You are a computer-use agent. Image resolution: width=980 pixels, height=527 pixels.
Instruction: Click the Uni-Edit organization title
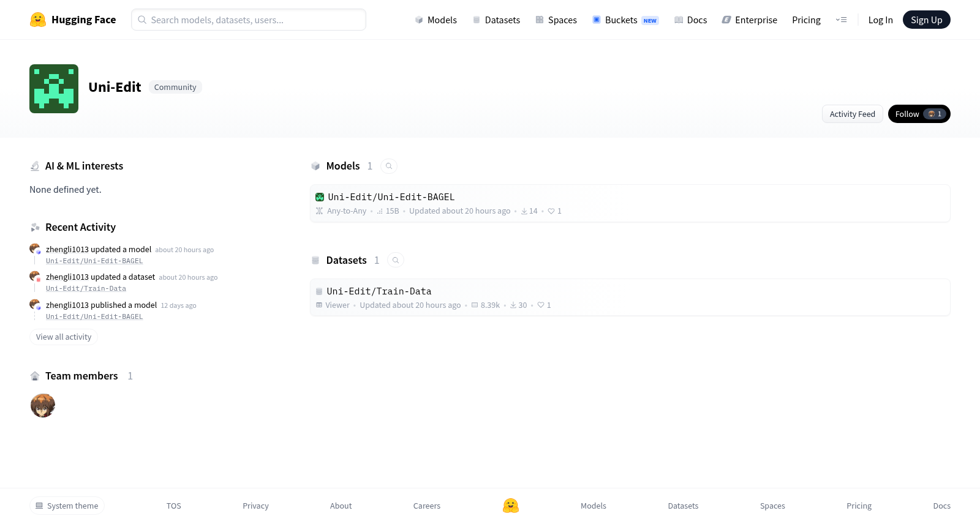tap(115, 87)
